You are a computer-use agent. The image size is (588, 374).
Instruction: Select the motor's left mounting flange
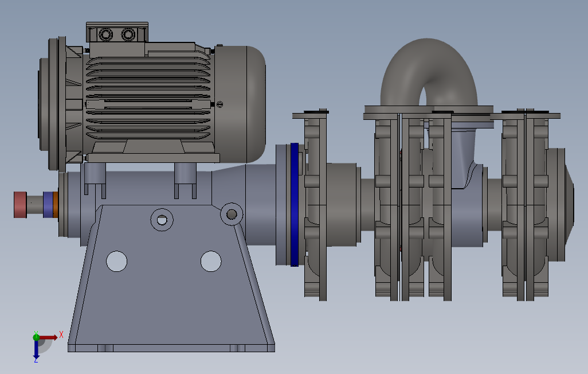pos(56,104)
